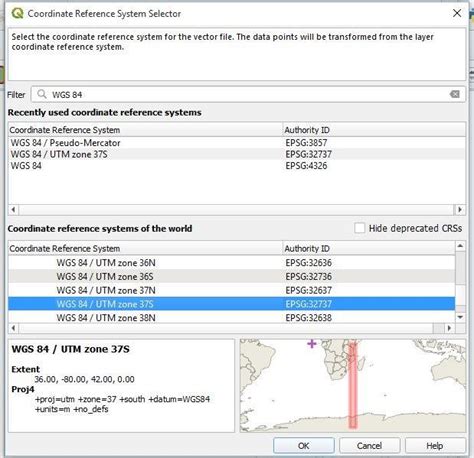Close the Coordinate Reference System Selector dialog

457,13
